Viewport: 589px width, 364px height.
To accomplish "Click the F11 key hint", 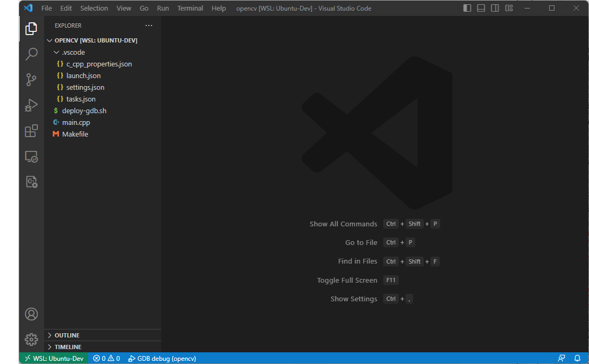I will coord(391,280).
